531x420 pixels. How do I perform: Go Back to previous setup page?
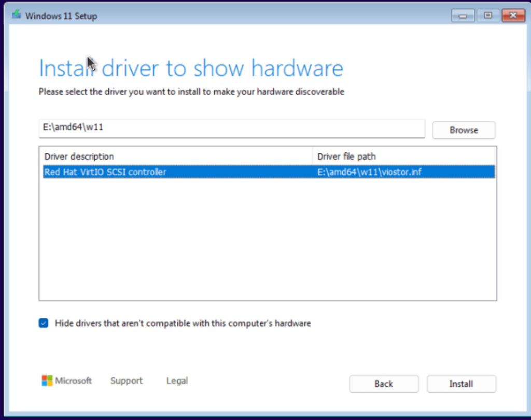coord(384,384)
